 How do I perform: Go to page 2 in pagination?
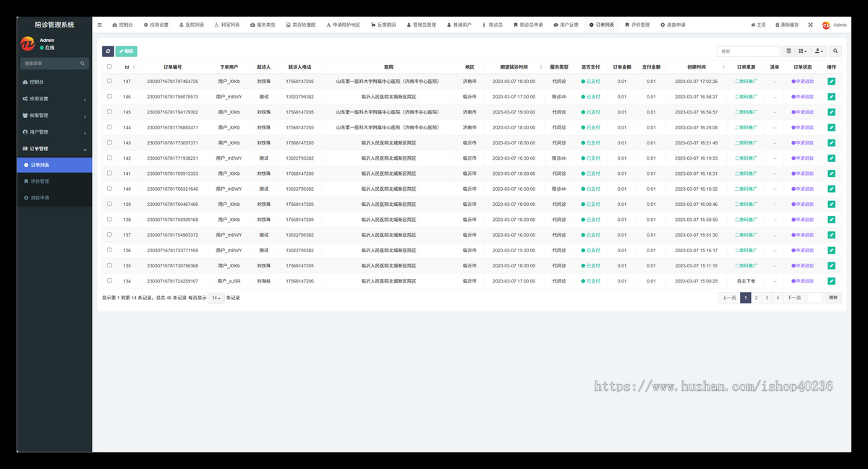pos(756,298)
